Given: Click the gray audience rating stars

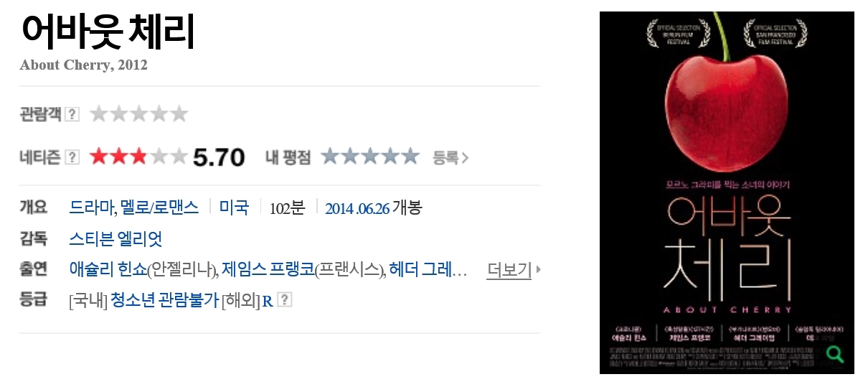Looking at the screenshot, I should 138,114.
